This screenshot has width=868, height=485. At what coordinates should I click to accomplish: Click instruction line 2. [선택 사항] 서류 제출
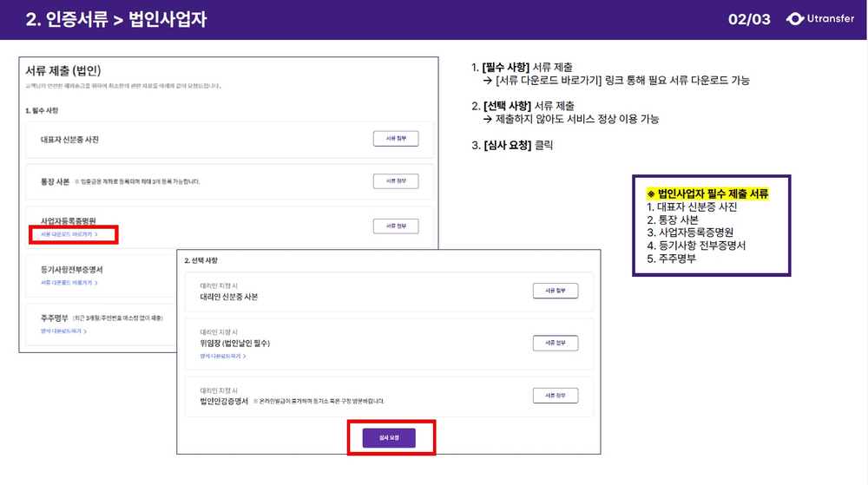[x=523, y=106]
